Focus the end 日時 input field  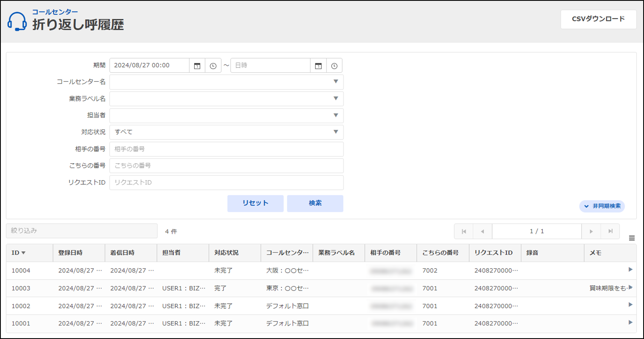(270, 66)
